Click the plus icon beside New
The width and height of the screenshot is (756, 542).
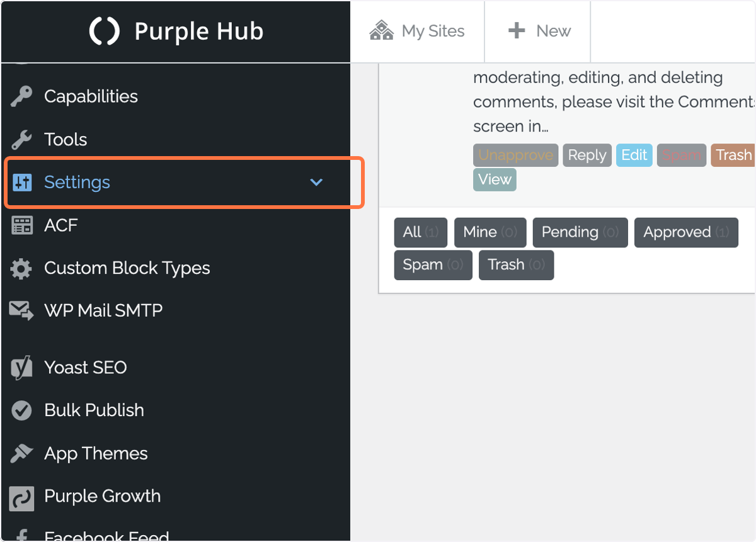coord(517,30)
